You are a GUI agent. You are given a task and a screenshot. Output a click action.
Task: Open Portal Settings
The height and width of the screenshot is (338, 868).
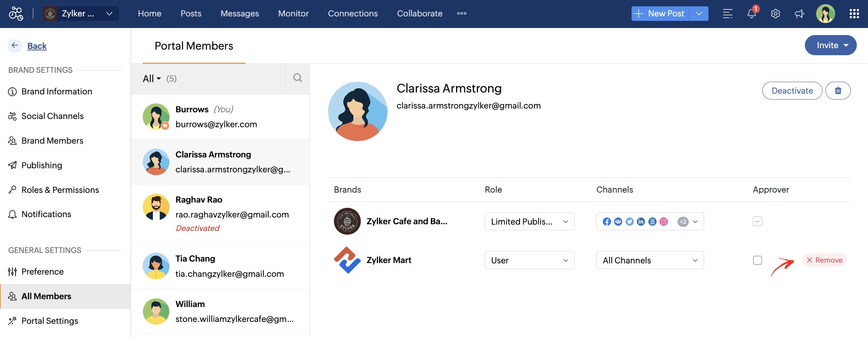(50, 321)
